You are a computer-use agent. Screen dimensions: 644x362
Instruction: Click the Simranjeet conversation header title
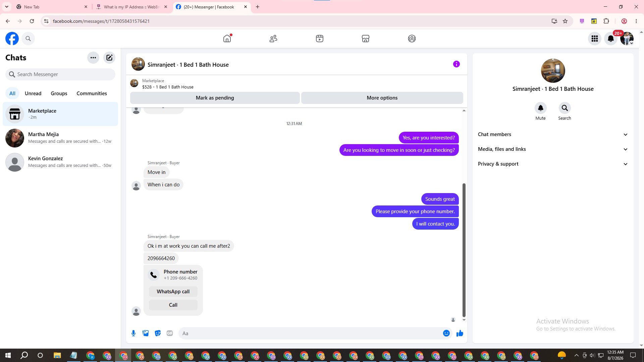coord(188,65)
